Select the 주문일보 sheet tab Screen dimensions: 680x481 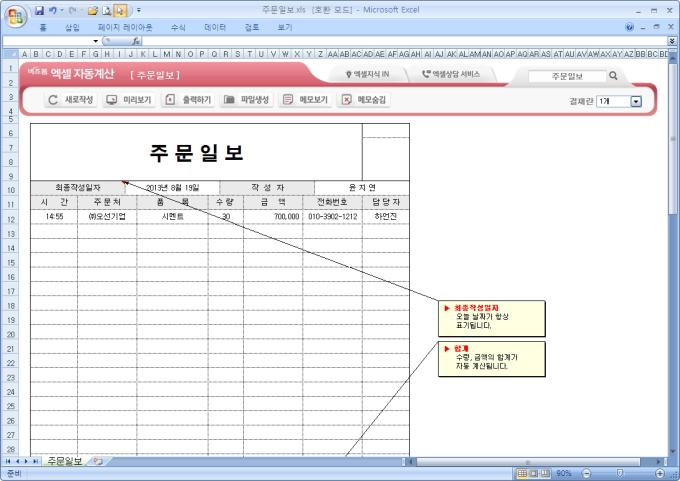64,461
